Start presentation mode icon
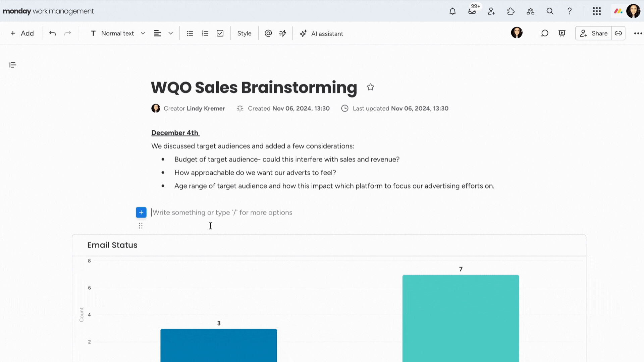Image resolution: width=644 pixels, height=362 pixels. click(562, 33)
